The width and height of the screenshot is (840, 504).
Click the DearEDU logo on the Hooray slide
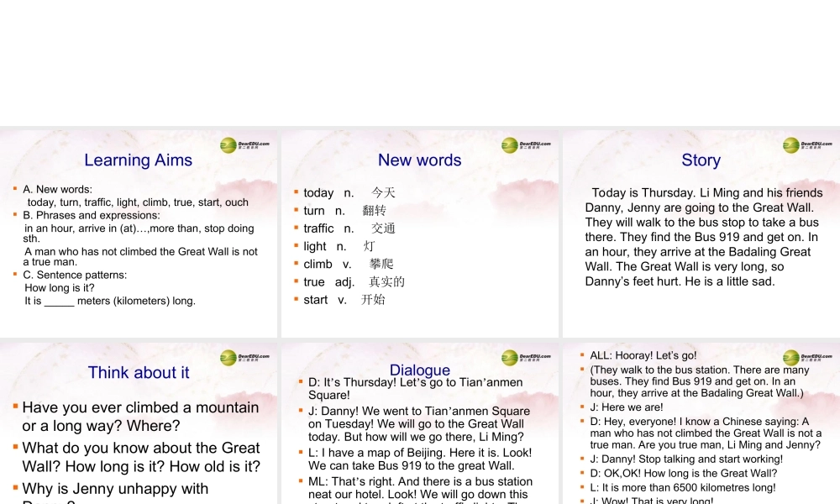tap(807, 357)
